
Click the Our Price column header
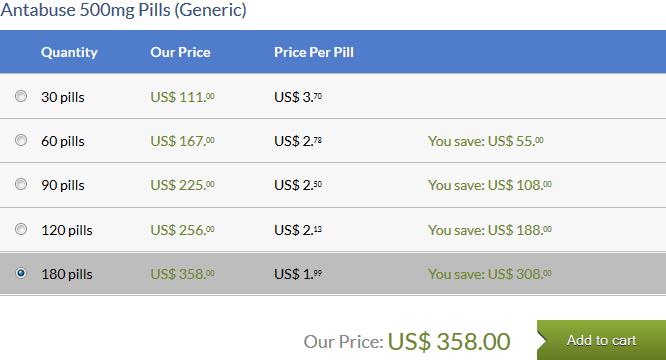click(180, 52)
